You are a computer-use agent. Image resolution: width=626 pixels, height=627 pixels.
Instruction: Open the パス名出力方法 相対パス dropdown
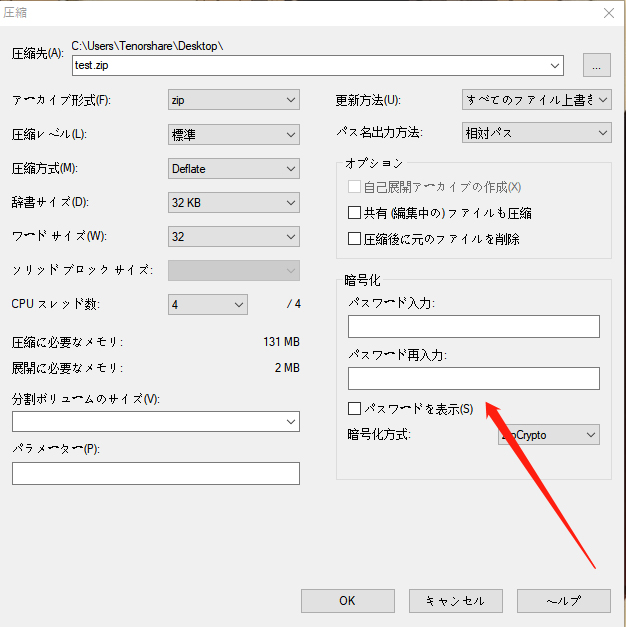click(x=536, y=133)
